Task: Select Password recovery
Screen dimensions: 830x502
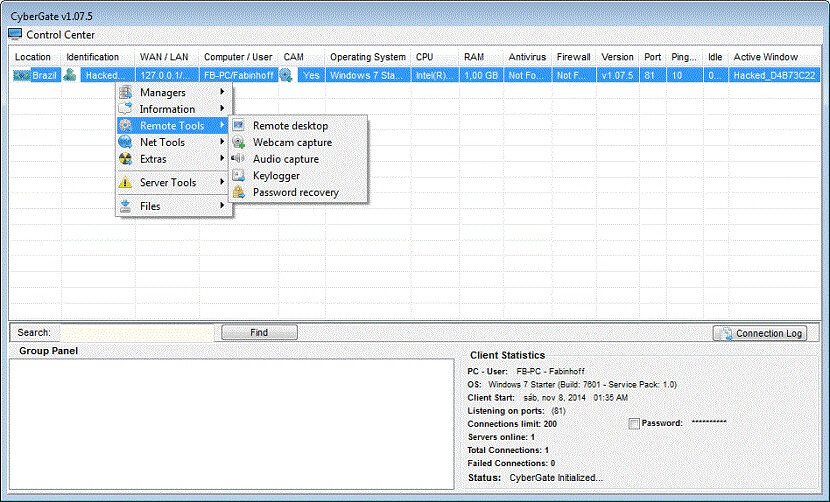Action: coord(298,192)
